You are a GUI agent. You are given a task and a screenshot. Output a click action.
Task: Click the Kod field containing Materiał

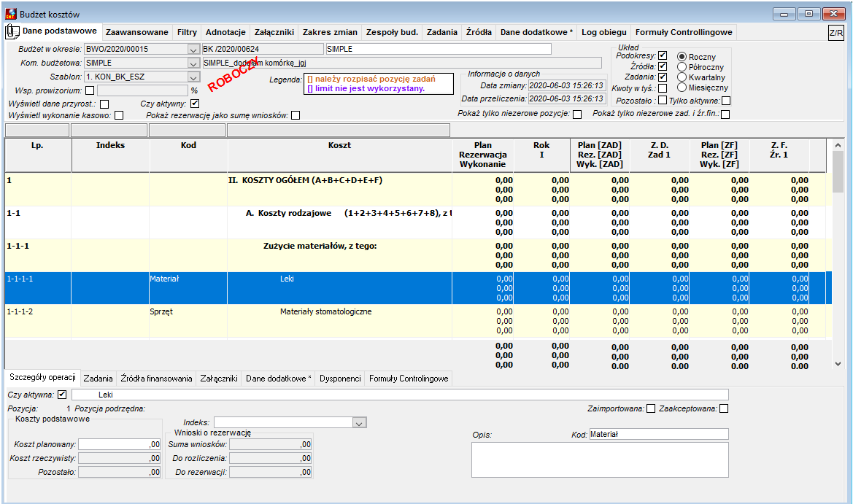click(x=659, y=434)
